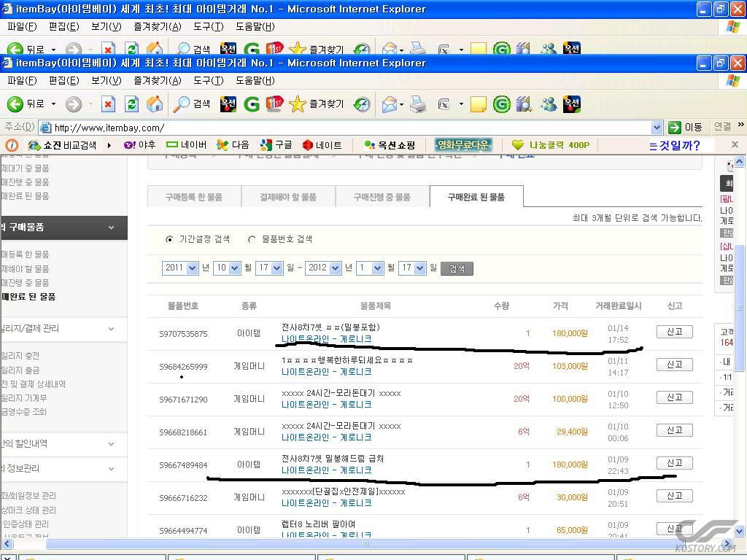This screenshot has height=560, width=747.
Task: Expand the 정보관리 sidebar chevron
Action: pos(111,469)
